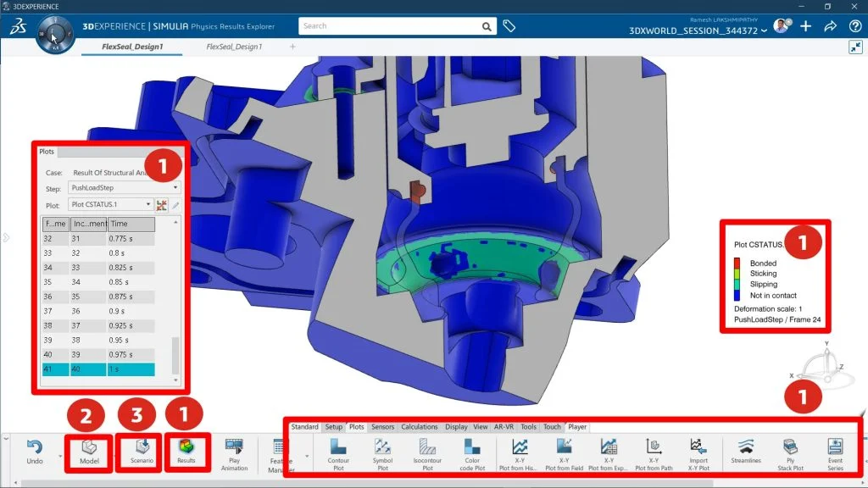Click the Contour Plot tool
This screenshot has width=868, height=488.
[x=337, y=451]
